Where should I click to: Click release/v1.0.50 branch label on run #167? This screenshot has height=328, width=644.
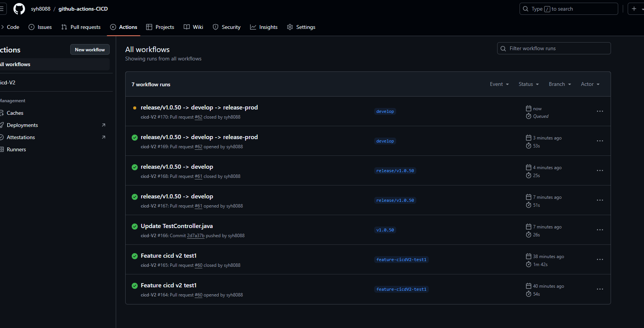[x=395, y=200]
